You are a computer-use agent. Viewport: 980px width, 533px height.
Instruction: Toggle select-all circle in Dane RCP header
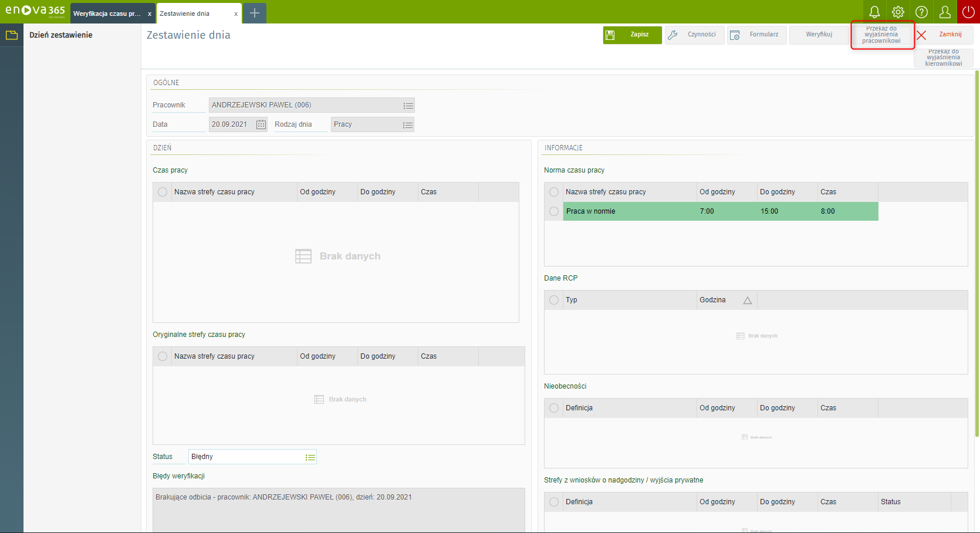click(x=554, y=300)
